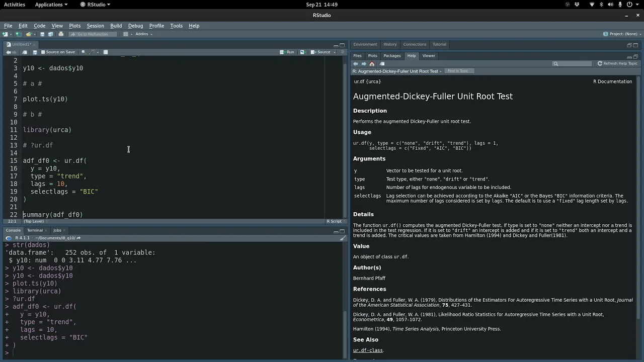Click the Help search box
This screenshot has height=362, width=644.
click(x=572, y=64)
